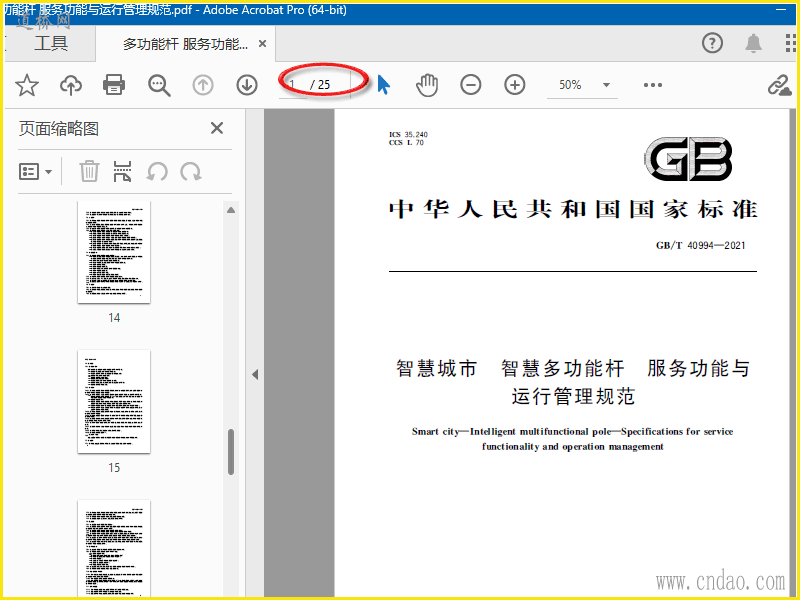Click the page 15 number label
This screenshot has width=800, height=600.
click(114, 468)
